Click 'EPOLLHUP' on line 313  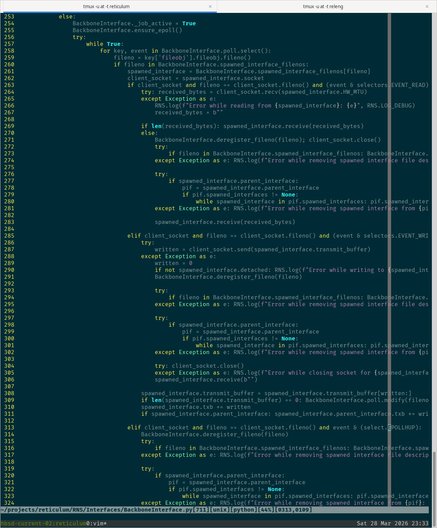[x=403, y=427]
